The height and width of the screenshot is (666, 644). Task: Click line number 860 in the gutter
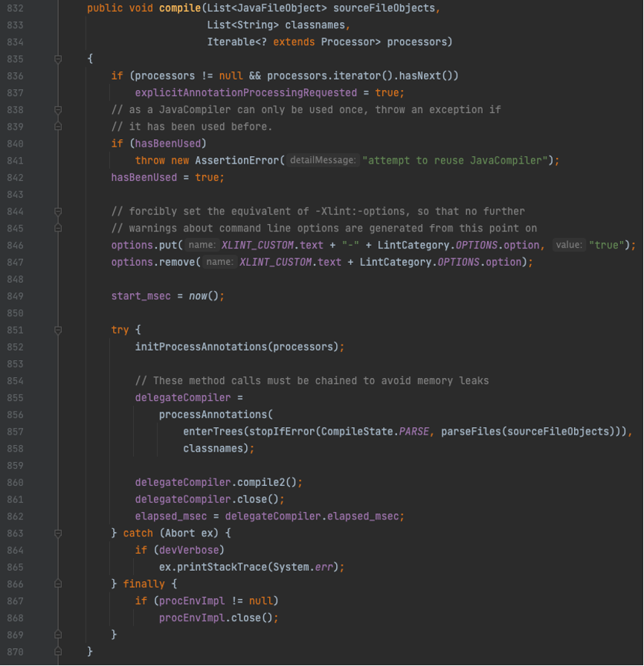(x=15, y=482)
